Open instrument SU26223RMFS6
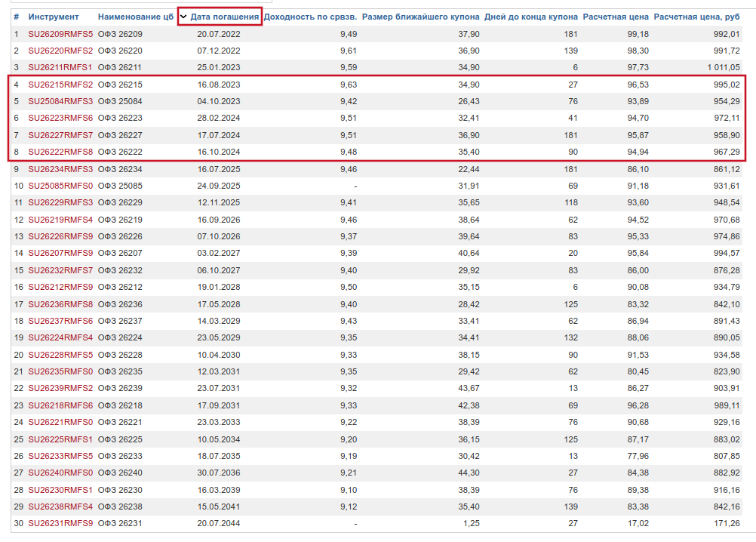Viewport: 756px width, 542px height. tap(60, 119)
